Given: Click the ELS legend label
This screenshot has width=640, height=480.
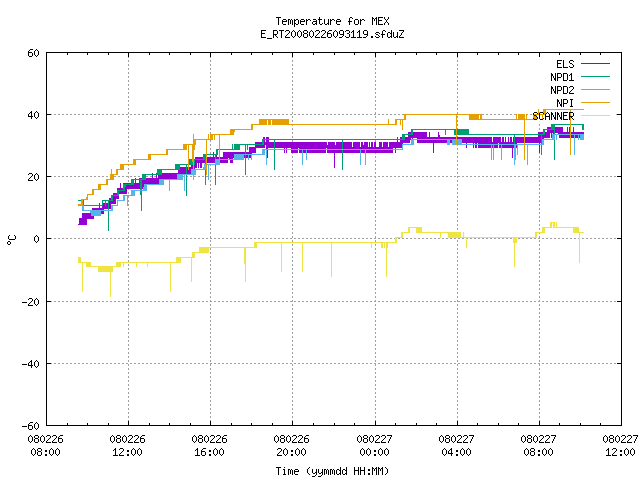Looking at the screenshot, I should (x=565, y=64).
